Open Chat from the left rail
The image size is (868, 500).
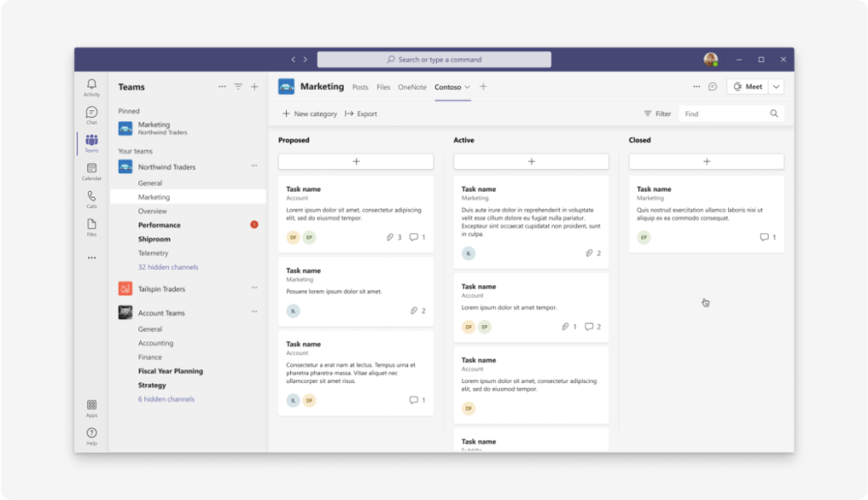point(92,115)
